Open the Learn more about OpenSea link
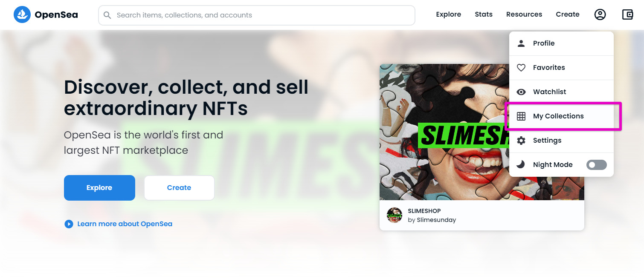Viewport: 644px width, 279px height. click(x=125, y=224)
